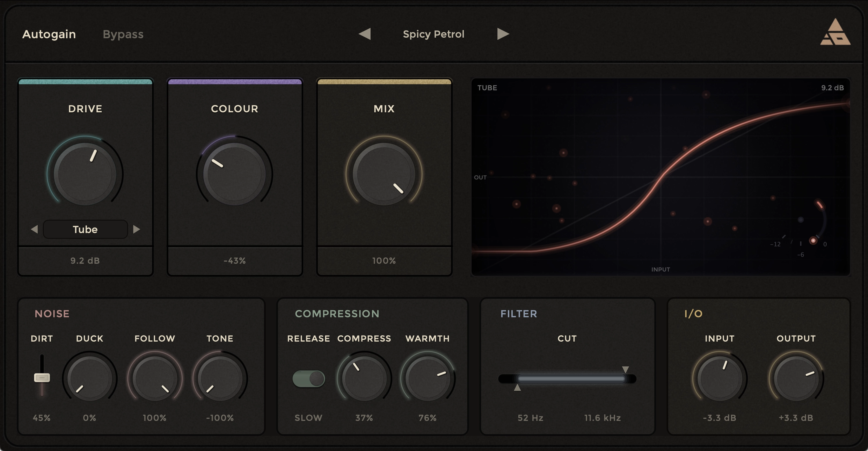Toggle the Release slow/fast switch
Screen dimensions: 868x451
coord(309,379)
